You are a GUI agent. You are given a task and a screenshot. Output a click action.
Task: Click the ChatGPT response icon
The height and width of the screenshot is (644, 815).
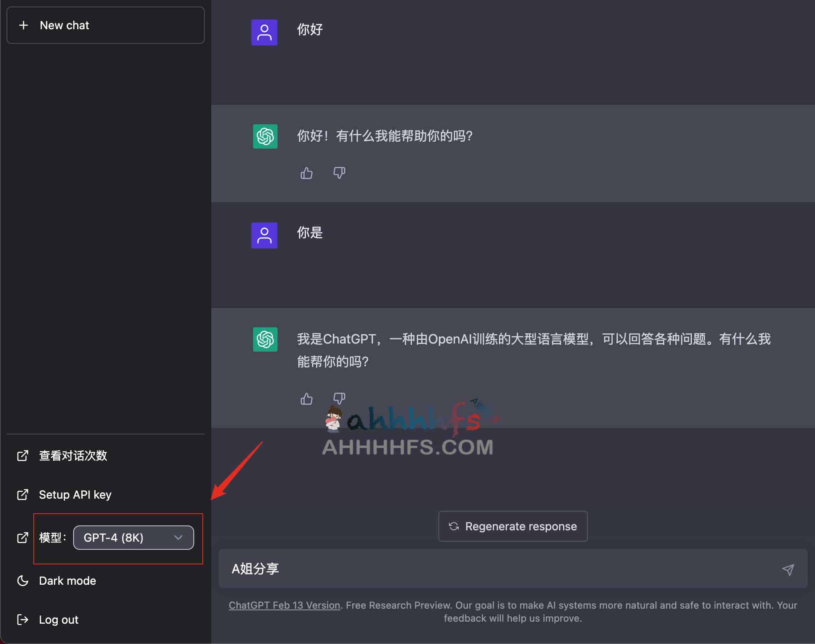(x=266, y=136)
